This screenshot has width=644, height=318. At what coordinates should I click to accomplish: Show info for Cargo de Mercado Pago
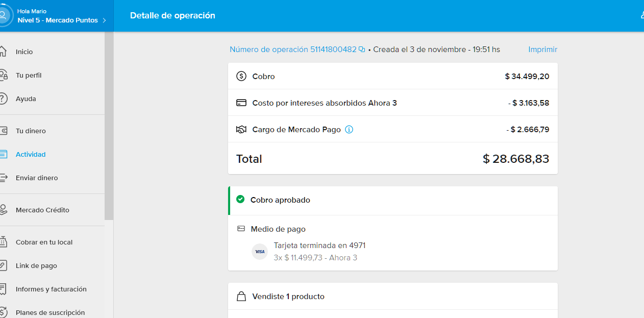point(349,130)
